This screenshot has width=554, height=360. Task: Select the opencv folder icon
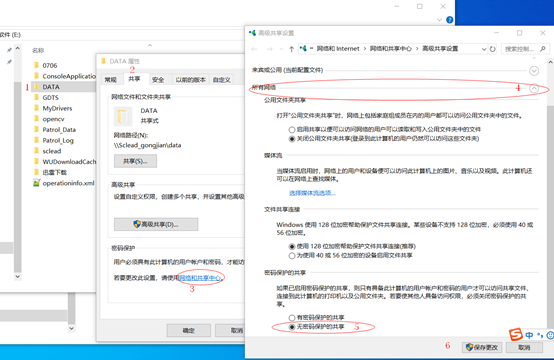[x=36, y=119]
